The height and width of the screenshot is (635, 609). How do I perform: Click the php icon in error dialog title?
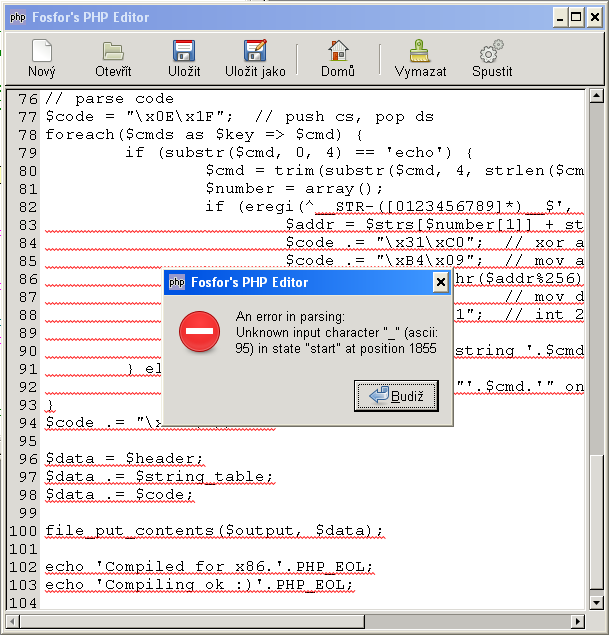(177, 282)
